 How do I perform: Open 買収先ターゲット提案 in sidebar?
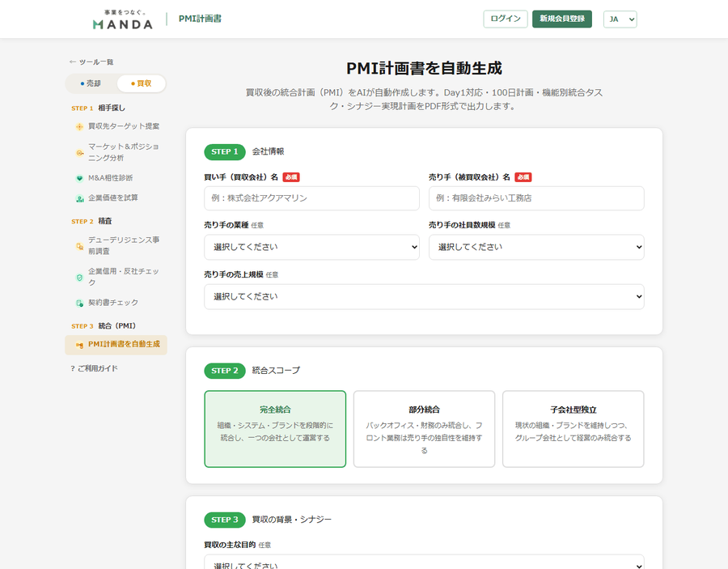tap(116, 126)
